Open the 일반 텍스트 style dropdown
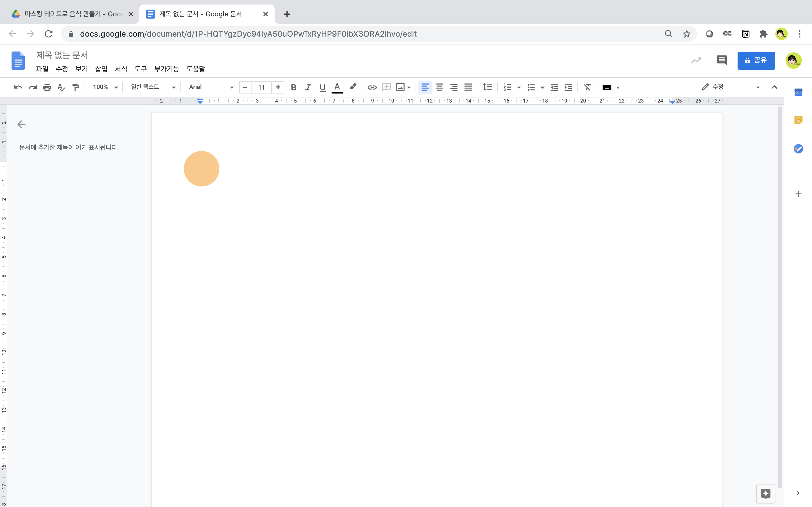This screenshot has width=812, height=507. point(153,87)
